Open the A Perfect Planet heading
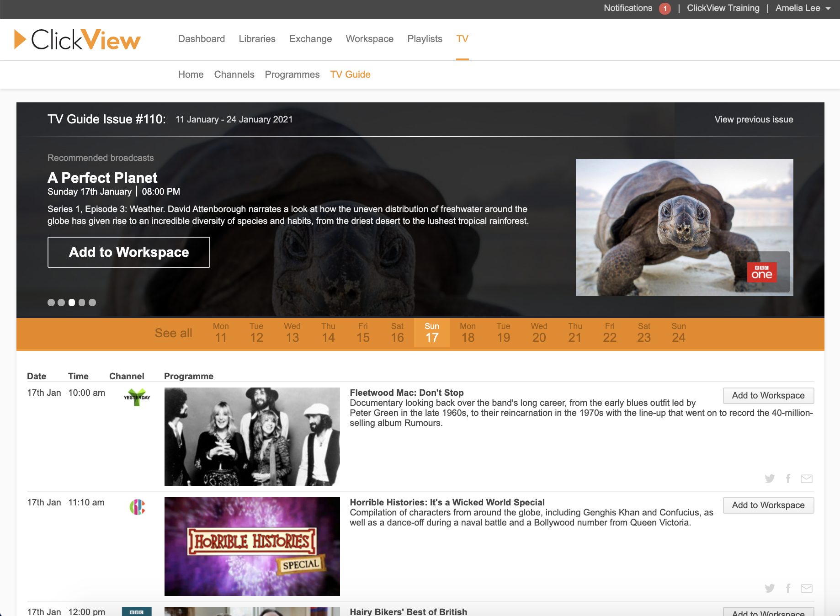The image size is (840, 616). point(102,178)
